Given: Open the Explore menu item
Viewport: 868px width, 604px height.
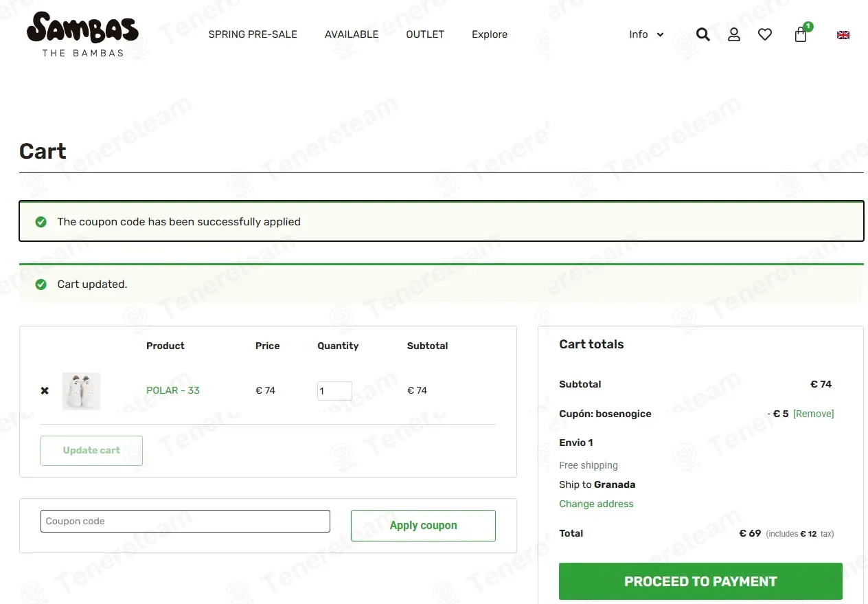Looking at the screenshot, I should [490, 34].
